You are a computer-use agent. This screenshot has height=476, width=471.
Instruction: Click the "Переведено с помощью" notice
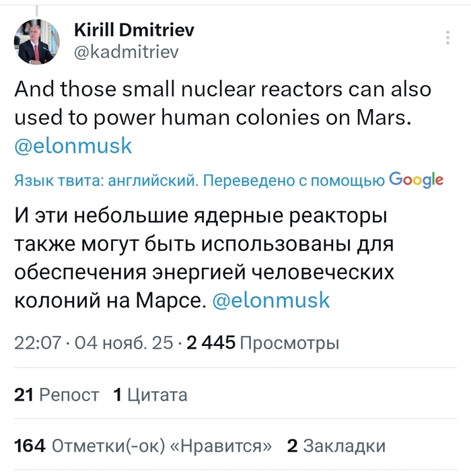click(293, 180)
